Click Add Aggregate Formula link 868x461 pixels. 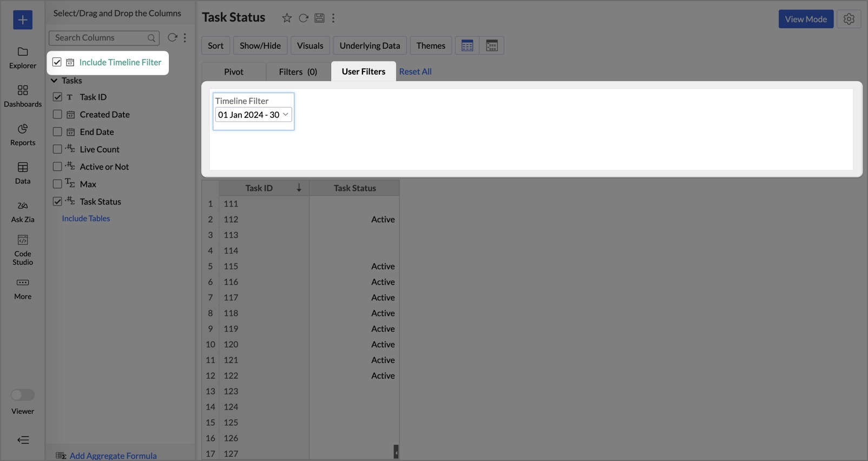click(x=113, y=456)
